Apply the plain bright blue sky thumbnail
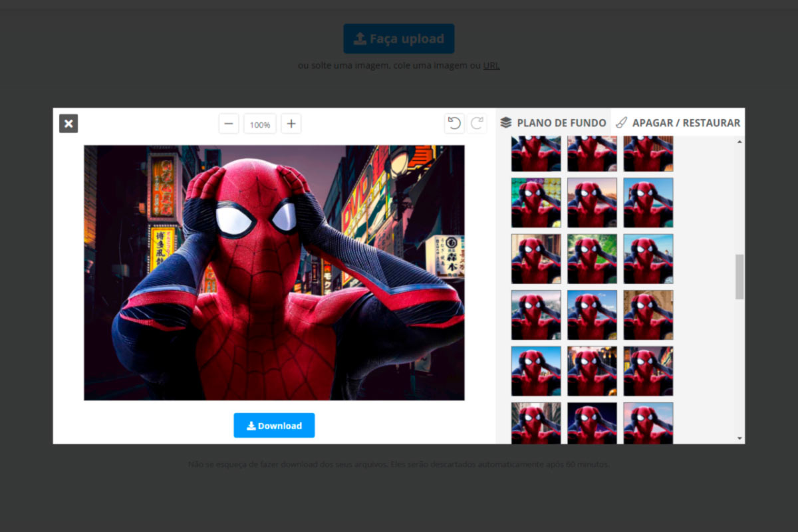The height and width of the screenshot is (532, 798). coord(536,371)
